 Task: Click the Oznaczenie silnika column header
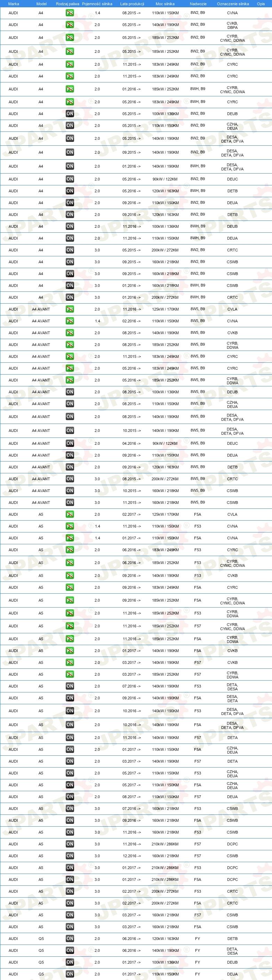(233, 4)
